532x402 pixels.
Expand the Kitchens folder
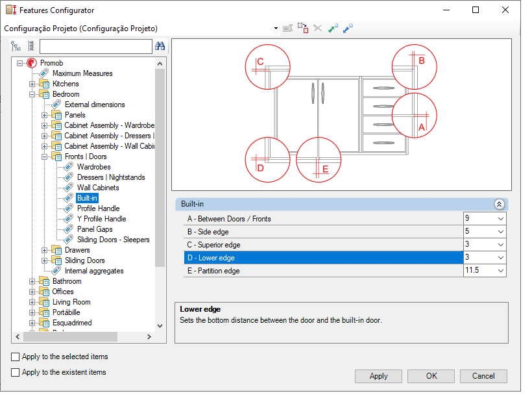tap(32, 84)
